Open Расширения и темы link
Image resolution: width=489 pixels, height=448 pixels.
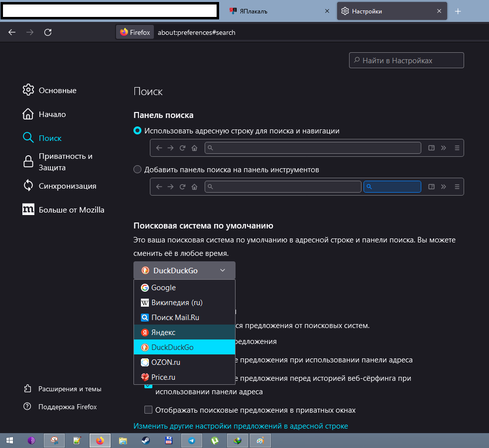click(70, 389)
